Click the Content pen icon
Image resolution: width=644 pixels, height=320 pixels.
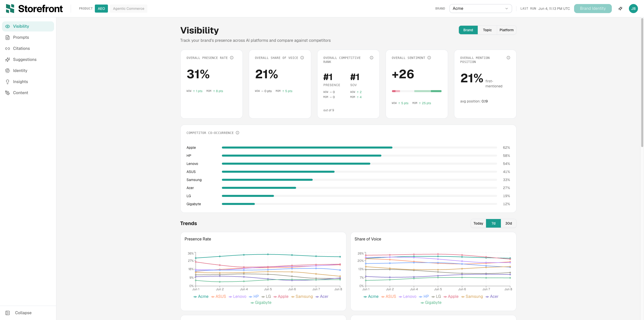tap(8, 93)
